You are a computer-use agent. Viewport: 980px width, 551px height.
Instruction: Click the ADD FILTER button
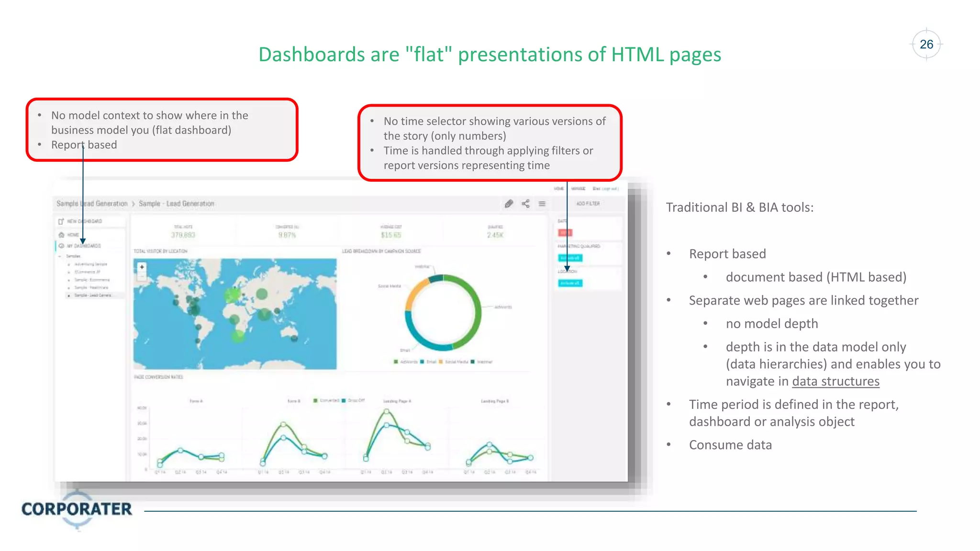pyautogui.click(x=588, y=204)
